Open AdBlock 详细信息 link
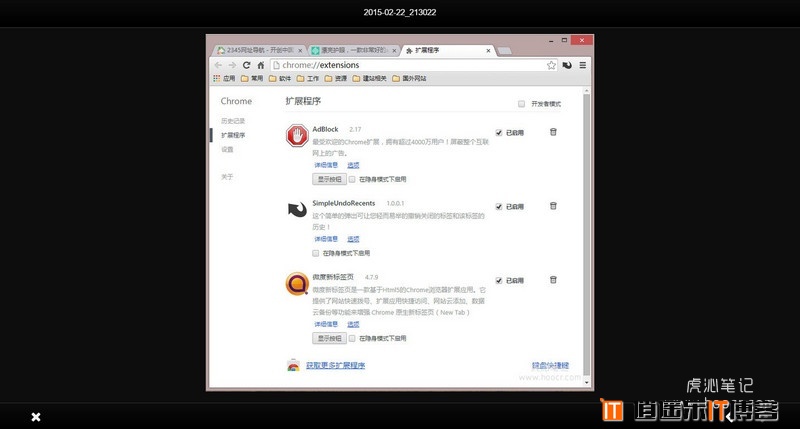This screenshot has width=800, height=429. point(326,165)
